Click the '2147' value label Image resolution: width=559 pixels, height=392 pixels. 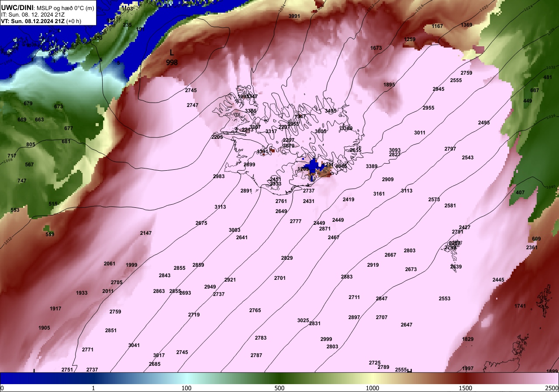146,233
